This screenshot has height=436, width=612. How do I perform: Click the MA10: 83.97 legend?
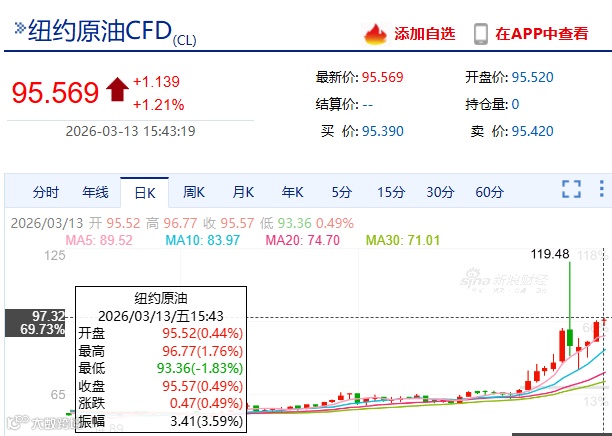tap(203, 240)
